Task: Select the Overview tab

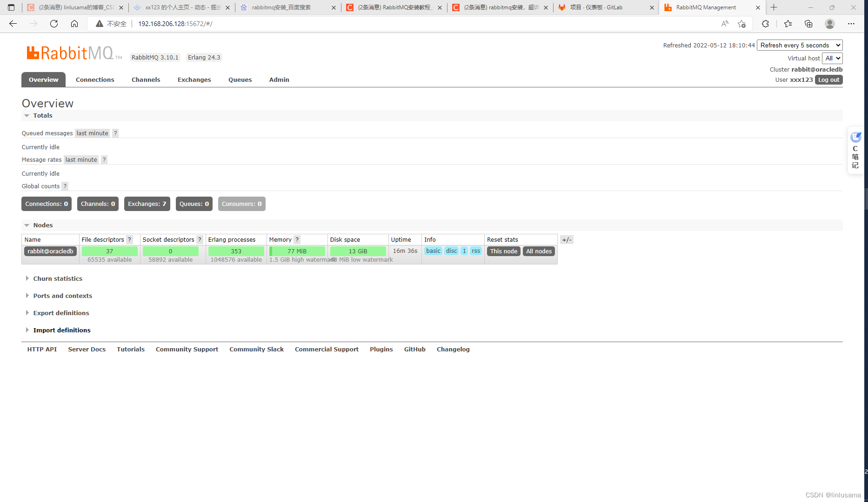Action: click(43, 80)
